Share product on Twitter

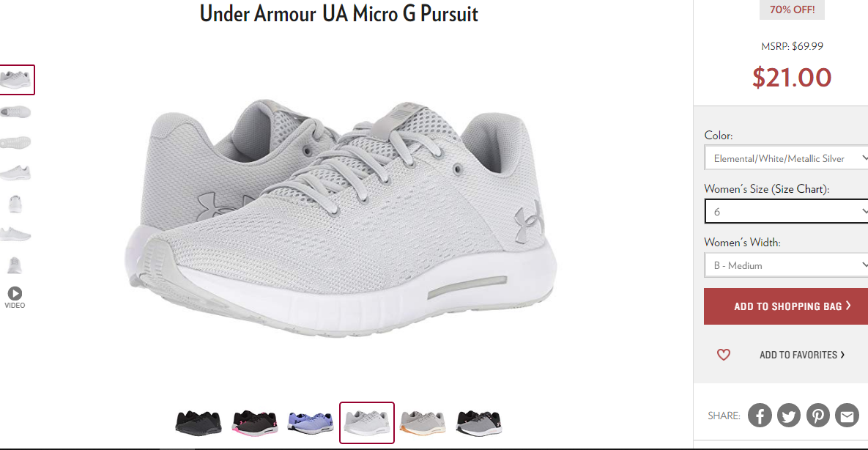point(788,415)
